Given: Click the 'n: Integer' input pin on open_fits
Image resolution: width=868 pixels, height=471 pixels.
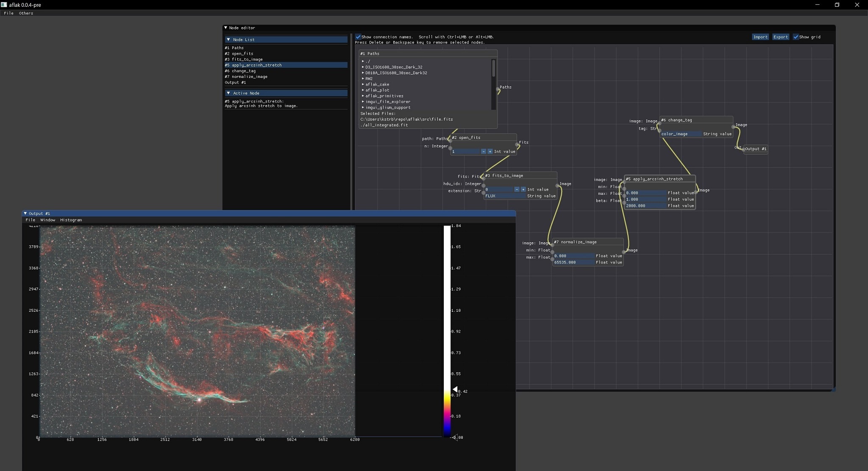Looking at the screenshot, I should (450, 148).
